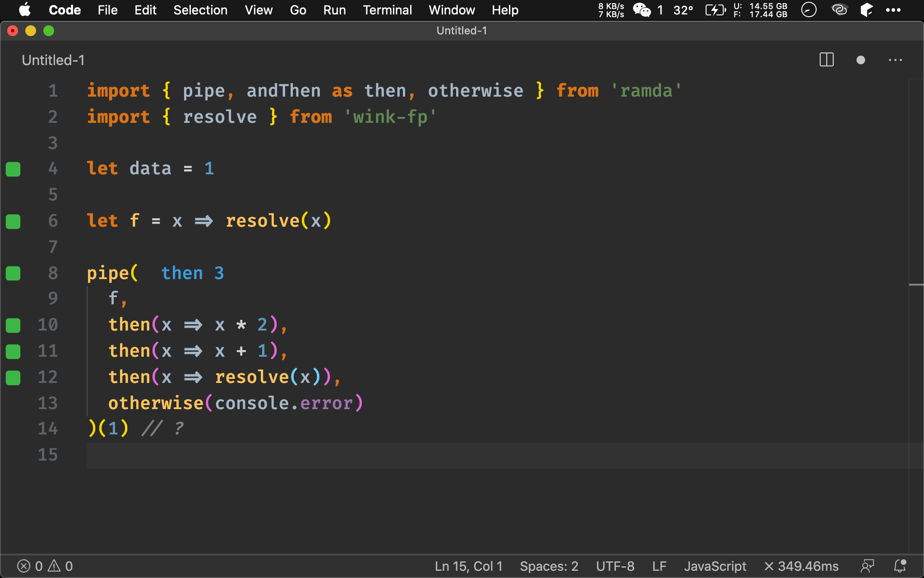Click the empty line 15 in the editor
924x578 pixels.
(x=497, y=455)
